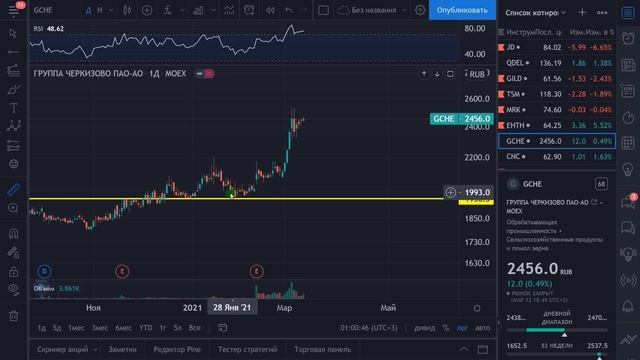
Task: Toggle hide all drawings eye icon
Action: click(x=13, y=289)
